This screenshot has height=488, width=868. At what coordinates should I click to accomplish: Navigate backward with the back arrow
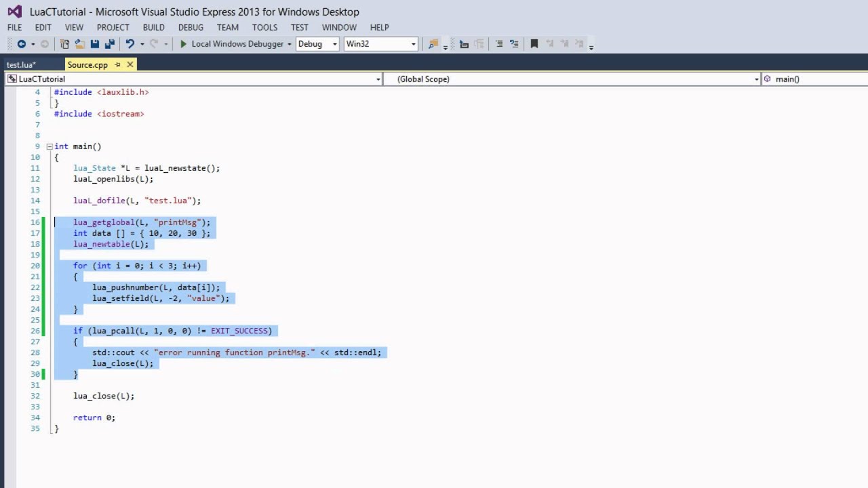coord(21,44)
